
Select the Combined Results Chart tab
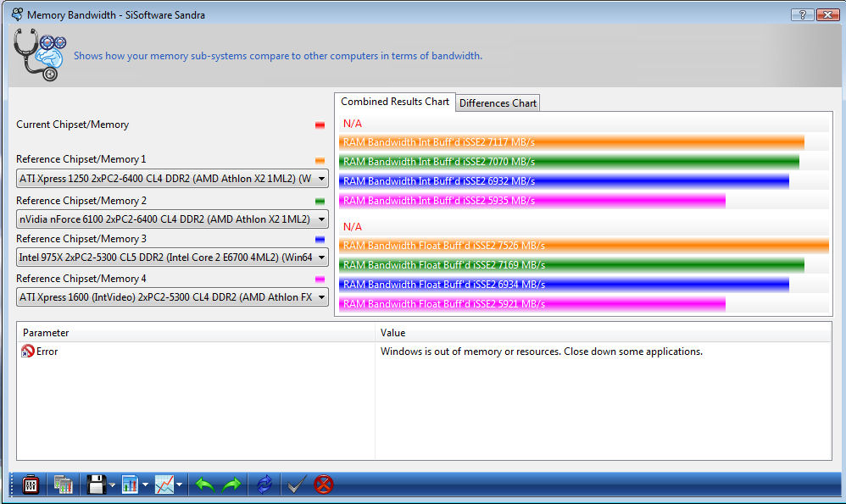pos(395,102)
